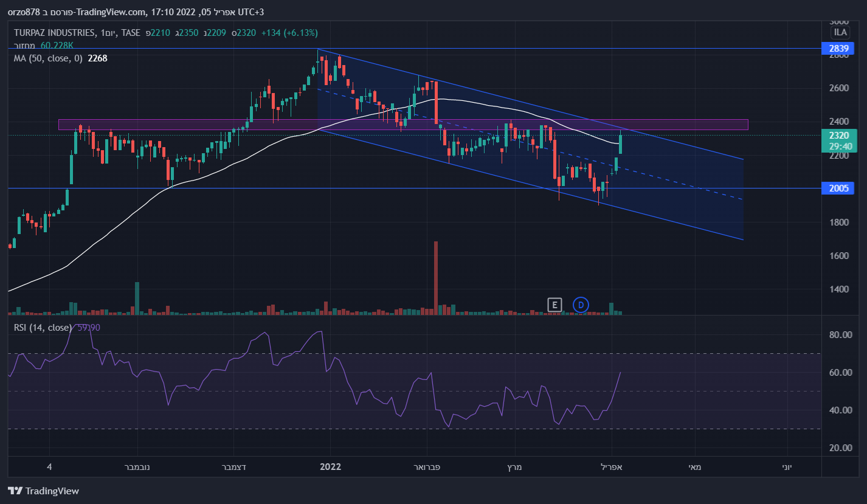867x504 pixels.
Task: Select the MA (50, close, 0) legend
Action: pos(48,58)
